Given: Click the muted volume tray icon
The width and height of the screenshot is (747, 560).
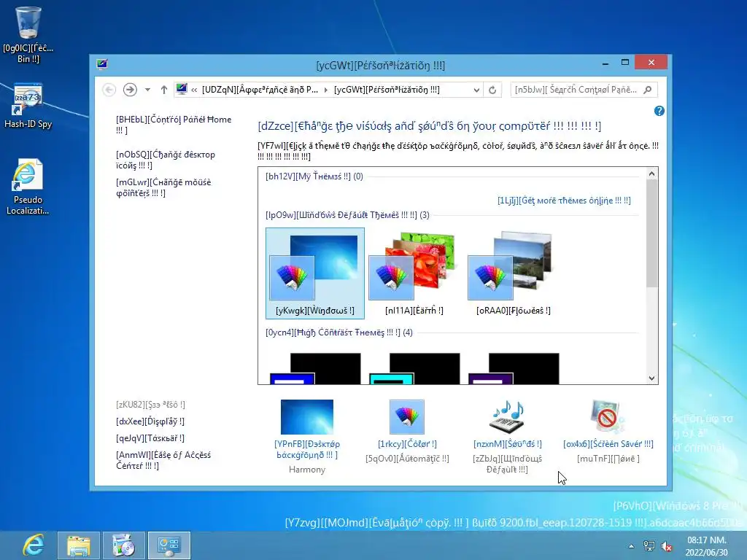Looking at the screenshot, I should tap(667, 547).
